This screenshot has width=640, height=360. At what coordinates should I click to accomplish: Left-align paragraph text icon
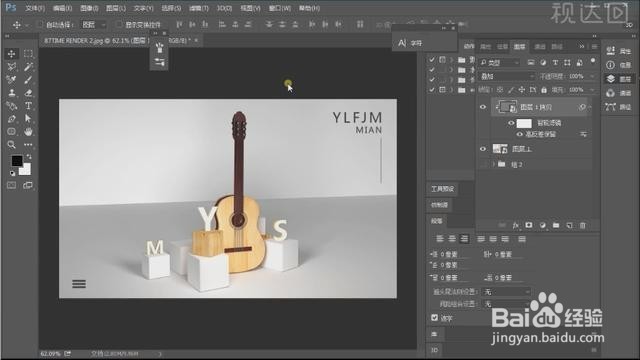[x=440, y=239]
